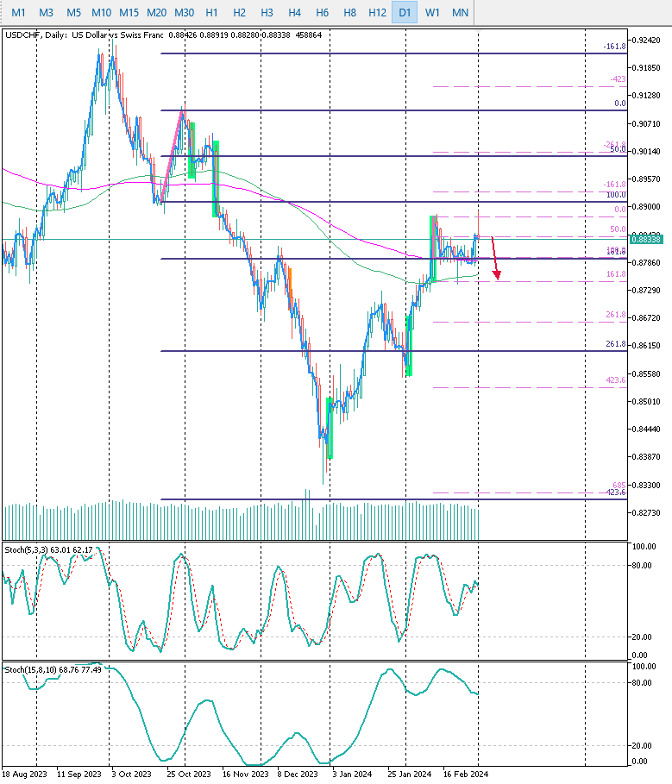Switch to the W1 weekly timeframe
The image size is (672, 784).
tap(432, 12)
